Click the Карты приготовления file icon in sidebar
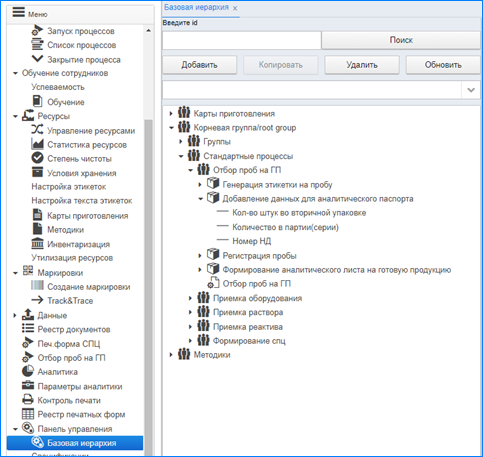Image resolution: width=483 pixels, height=457 pixels. 37,215
